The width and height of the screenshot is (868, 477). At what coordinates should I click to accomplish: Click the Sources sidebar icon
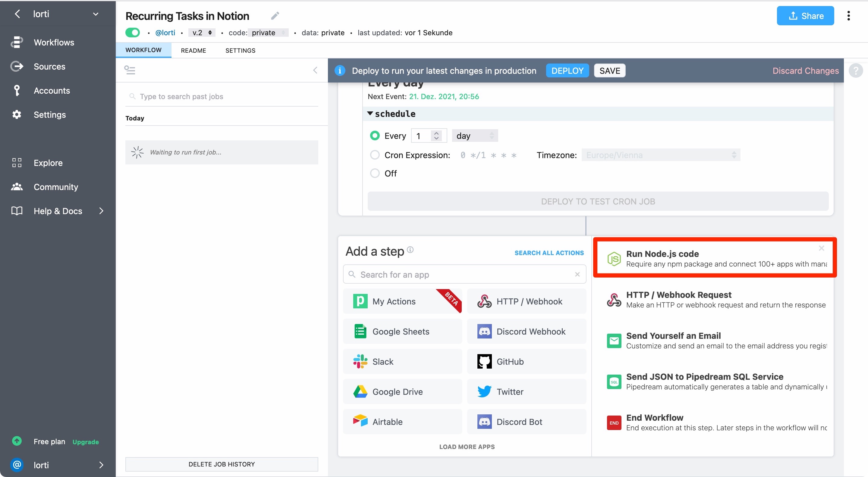click(x=17, y=66)
